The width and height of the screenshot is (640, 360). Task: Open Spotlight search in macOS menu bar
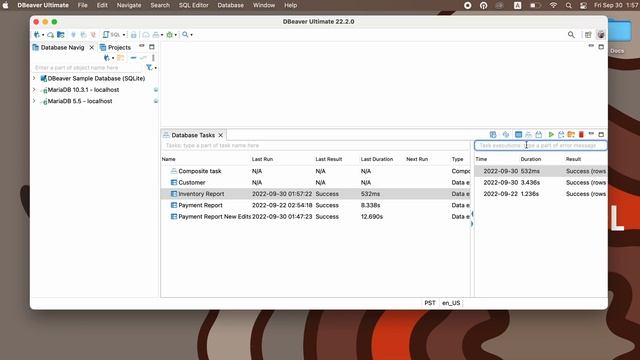click(x=569, y=5)
